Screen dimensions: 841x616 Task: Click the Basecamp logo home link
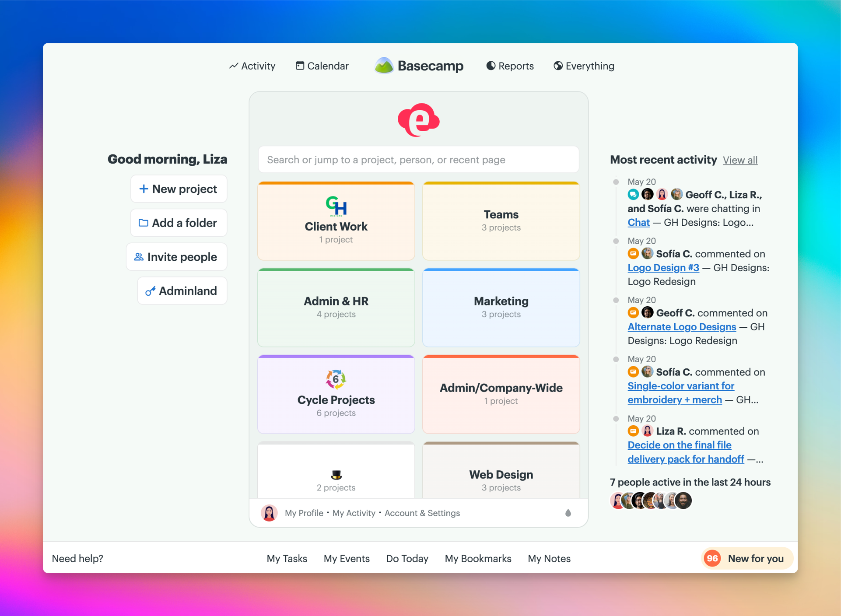pos(419,66)
